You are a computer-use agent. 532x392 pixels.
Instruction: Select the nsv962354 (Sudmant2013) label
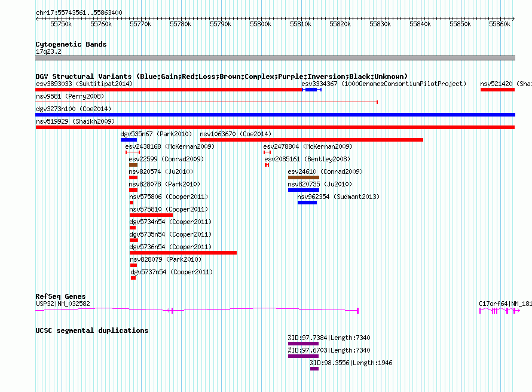point(338,197)
